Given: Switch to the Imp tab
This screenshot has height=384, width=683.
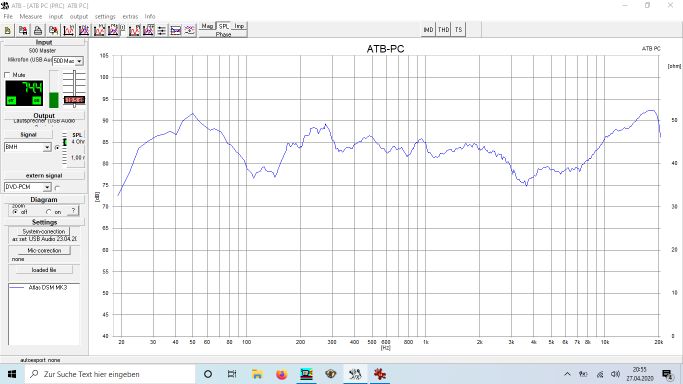Looking at the screenshot, I should (239, 26).
